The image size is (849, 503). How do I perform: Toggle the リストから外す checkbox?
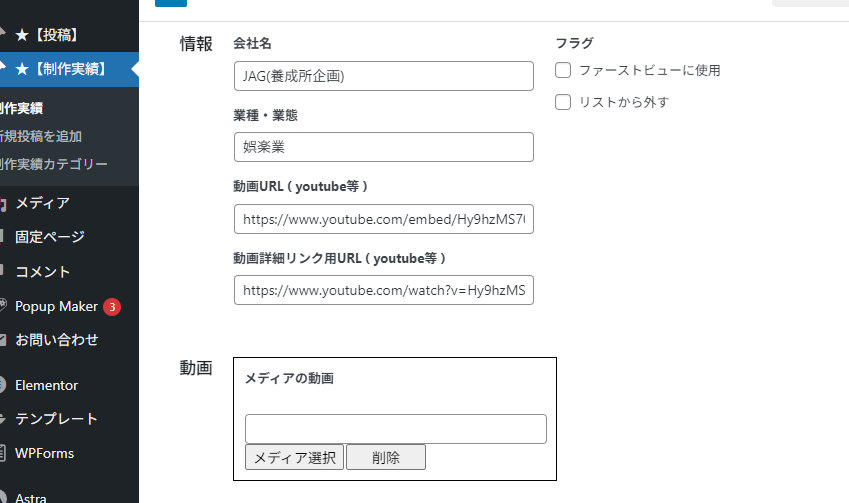click(563, 102)
